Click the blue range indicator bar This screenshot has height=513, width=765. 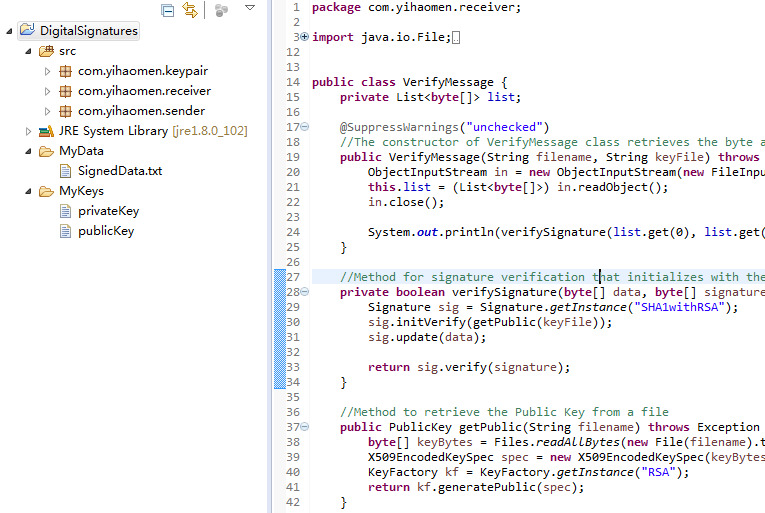(x=280, y=329)
